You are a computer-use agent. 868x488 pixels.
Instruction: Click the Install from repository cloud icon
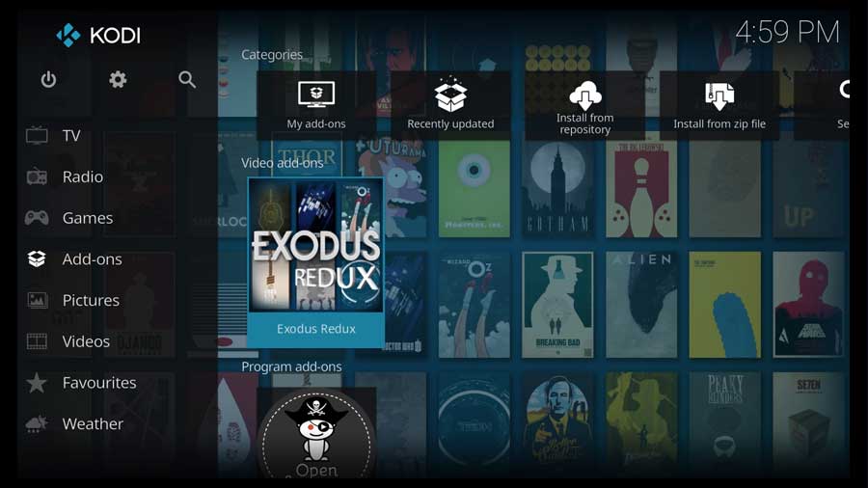click(x=585, y=95)
